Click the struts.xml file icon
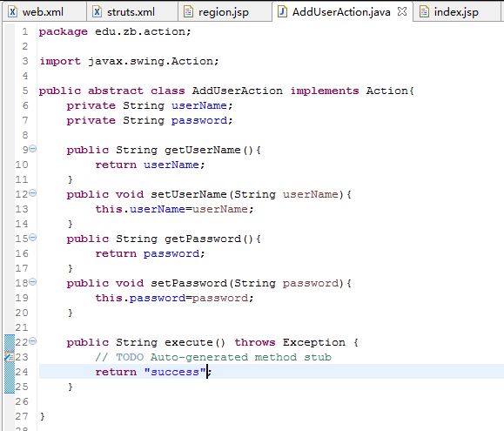Viewport: 504px width, 431px height. pyautogui.click(x=97, y=12)
